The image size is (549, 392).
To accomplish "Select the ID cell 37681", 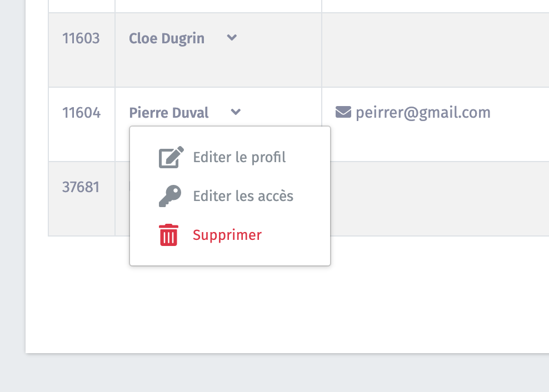I will coord(81,187).
